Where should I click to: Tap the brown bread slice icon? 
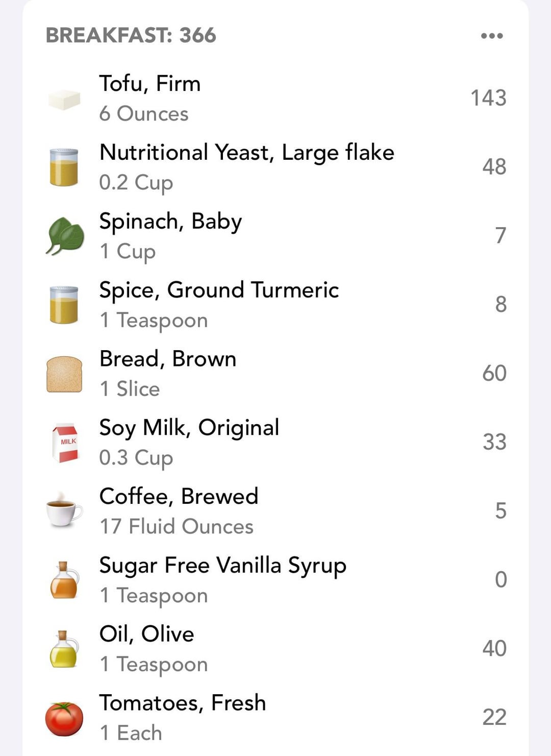(64, 374)
